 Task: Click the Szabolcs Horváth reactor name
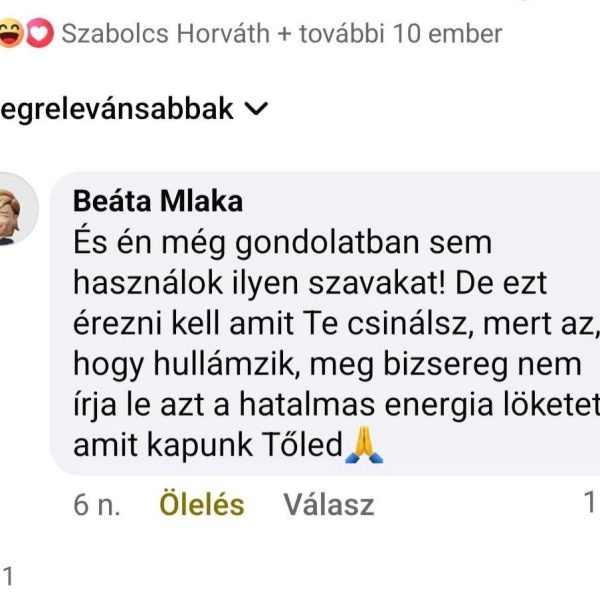(163, 34)
